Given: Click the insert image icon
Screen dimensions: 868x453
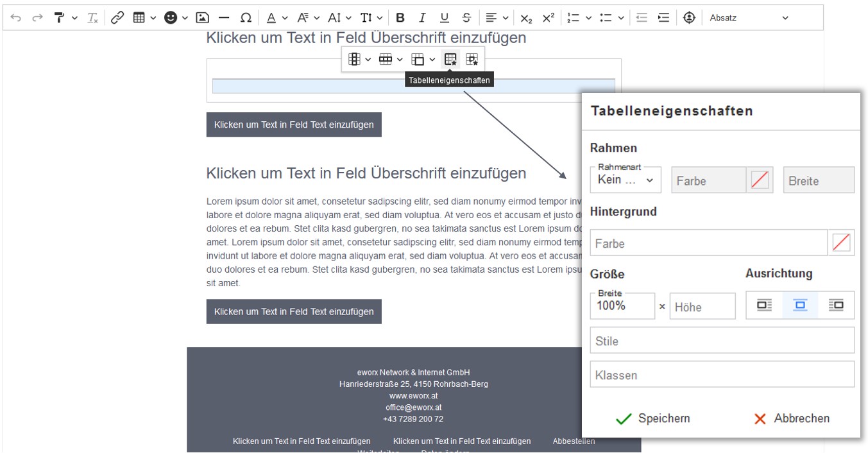Looking at the screenshot, I should [202, 18].
